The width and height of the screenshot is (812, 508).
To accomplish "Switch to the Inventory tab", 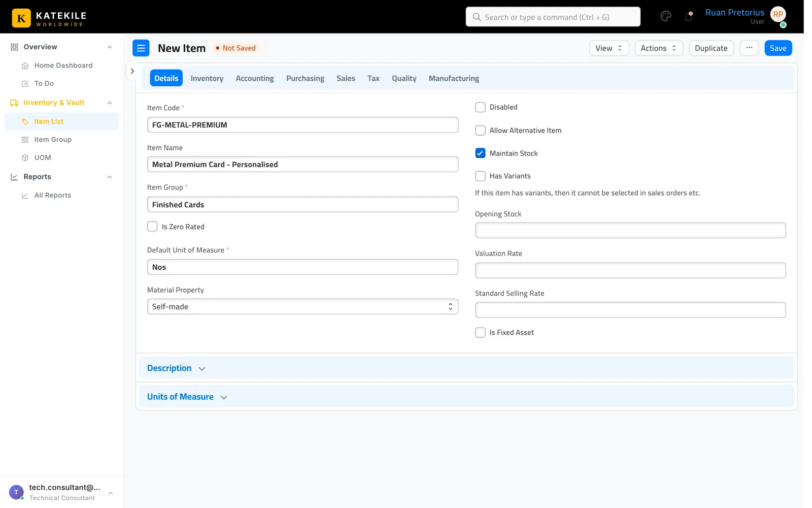I will [207, 78].
